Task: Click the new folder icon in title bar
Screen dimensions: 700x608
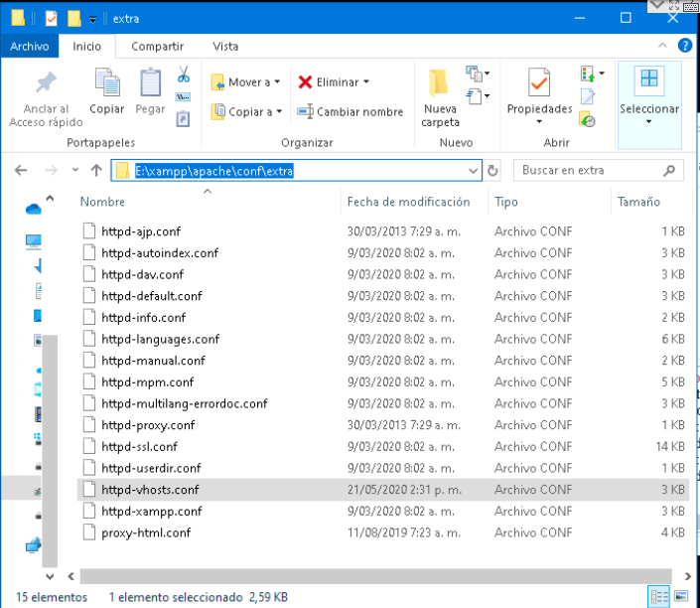Action: point(74,18)
